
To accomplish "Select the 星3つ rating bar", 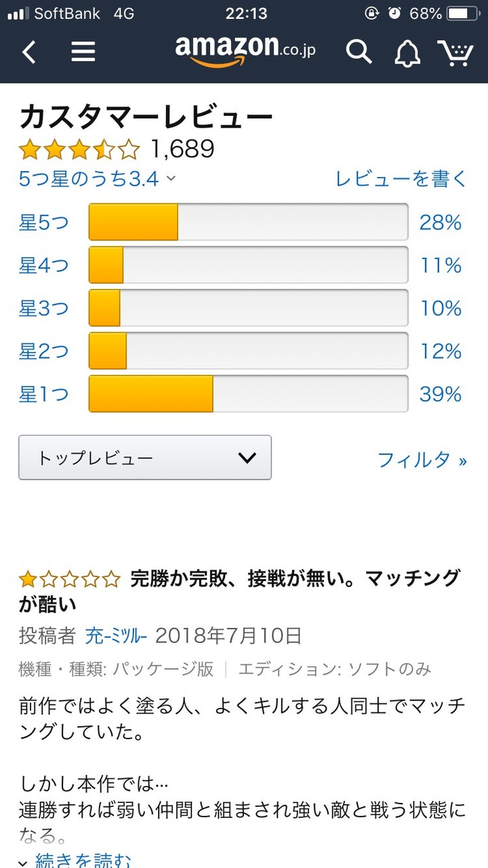I will pos(248,308).
